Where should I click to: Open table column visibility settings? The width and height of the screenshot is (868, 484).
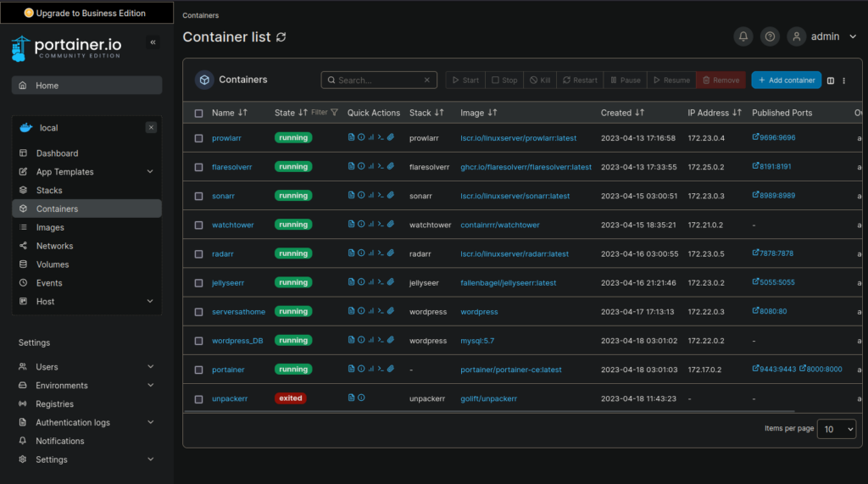[831, 81]
